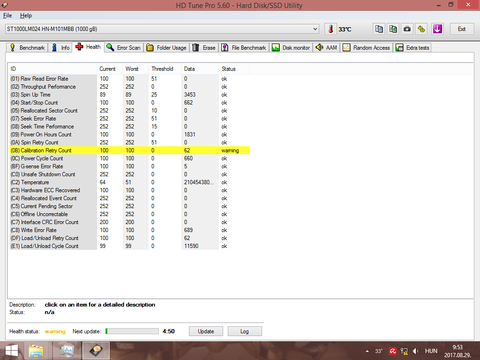The height and width of the screenshot is (360, 480).
Task: Click the copy info to clipboard icon
Action: point(379,29)
